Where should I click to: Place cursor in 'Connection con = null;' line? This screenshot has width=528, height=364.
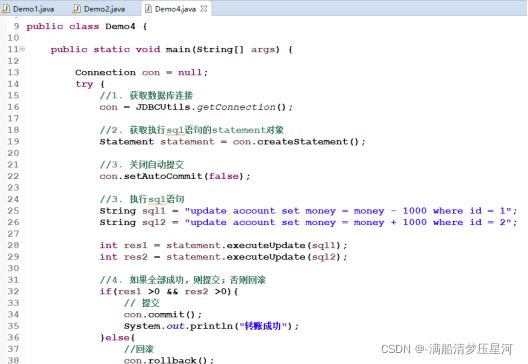click(x=141, y=72)
